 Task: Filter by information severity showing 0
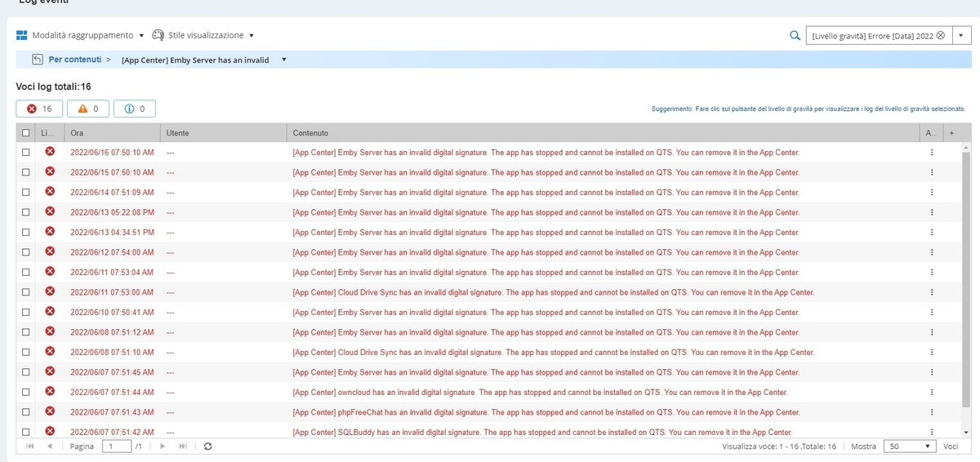coord(134,109)
